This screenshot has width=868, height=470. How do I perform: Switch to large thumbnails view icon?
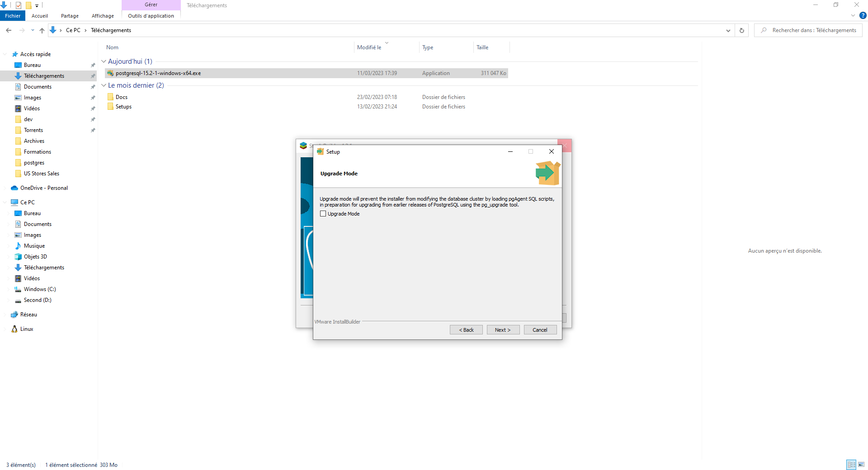[x=861, y=465]
